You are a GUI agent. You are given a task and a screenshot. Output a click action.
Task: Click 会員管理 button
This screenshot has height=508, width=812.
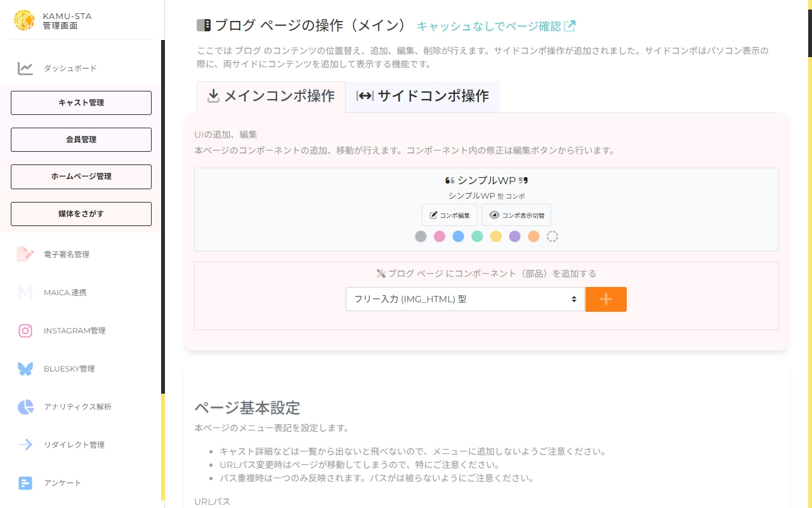(x=81, y=140)
